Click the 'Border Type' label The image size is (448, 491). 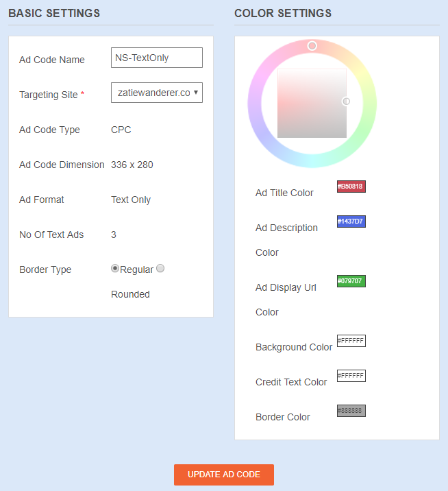pyautogui.click(x=45, y=270)
